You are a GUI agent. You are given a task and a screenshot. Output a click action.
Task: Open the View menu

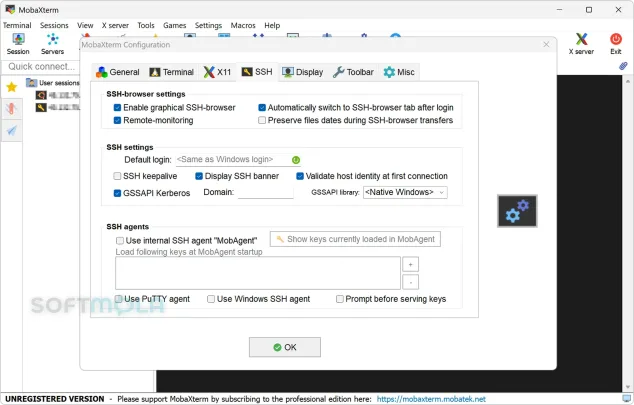(x=85, y=25)
